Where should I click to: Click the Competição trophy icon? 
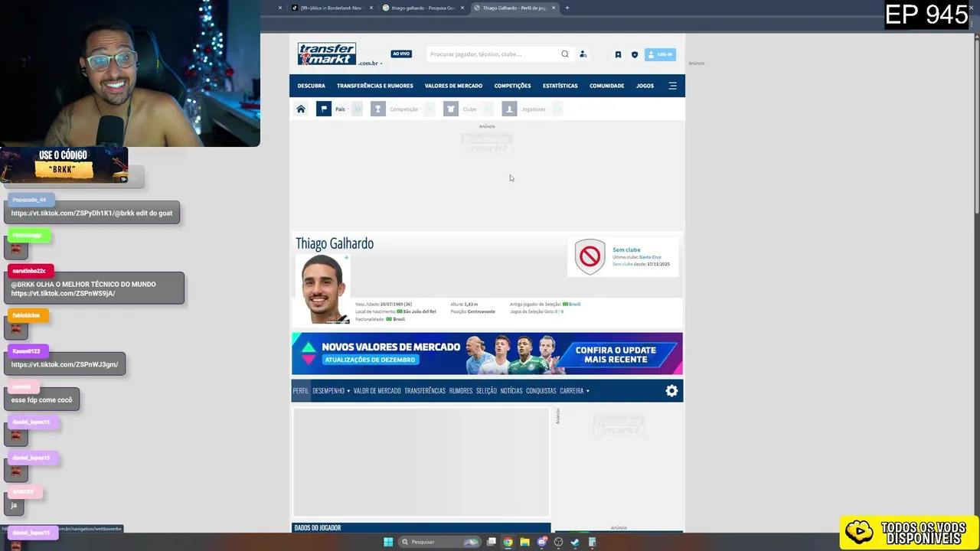pos(378,109)
